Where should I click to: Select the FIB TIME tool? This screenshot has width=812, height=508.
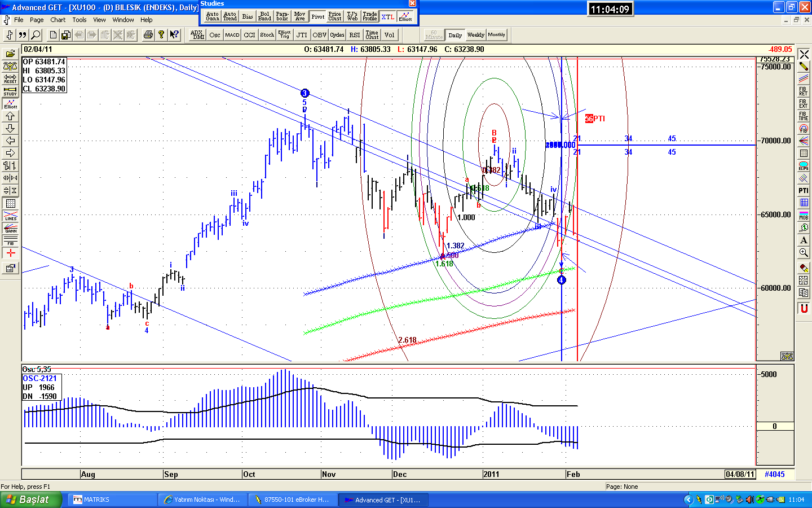pyautogui.click(x=804, y=116)
